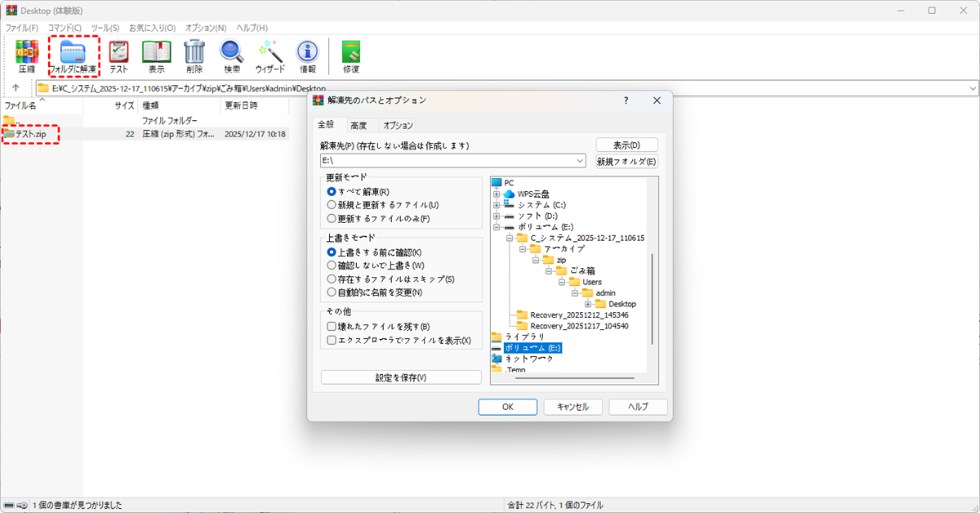Click the 削除 trash can icon
Screen dimensions: 980x513
click(194, 52)
